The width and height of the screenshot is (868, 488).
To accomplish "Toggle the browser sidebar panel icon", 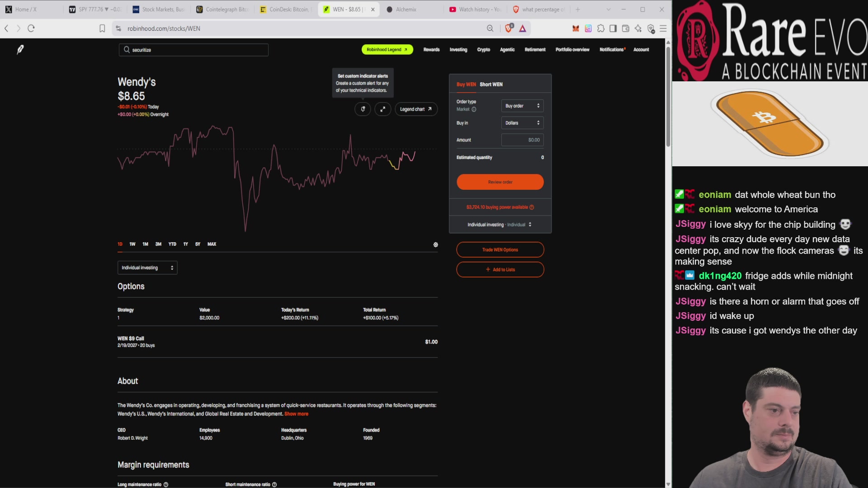I will pyautogui.click(x=613, y=28).
